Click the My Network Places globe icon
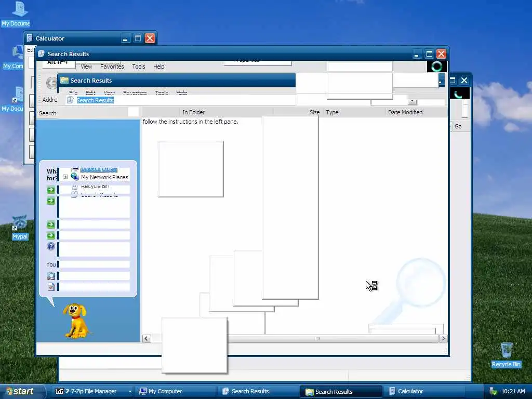 (x=75, y=177)
